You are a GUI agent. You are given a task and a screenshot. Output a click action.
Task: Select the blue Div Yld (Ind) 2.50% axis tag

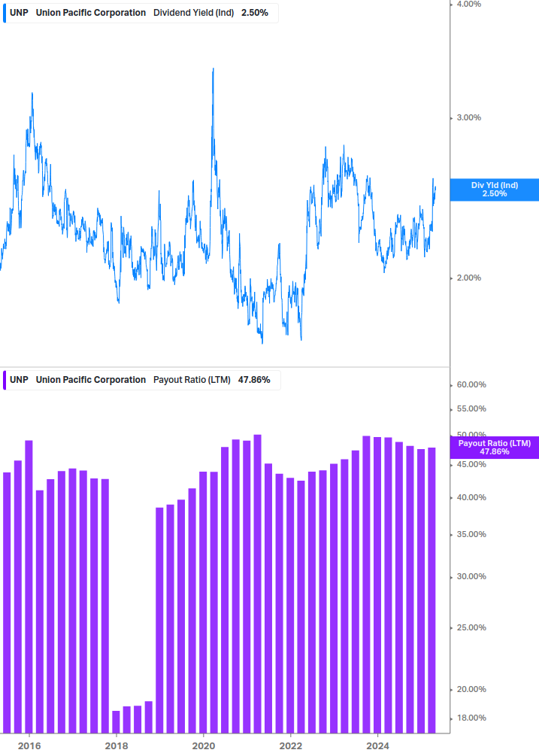[494, 190]
